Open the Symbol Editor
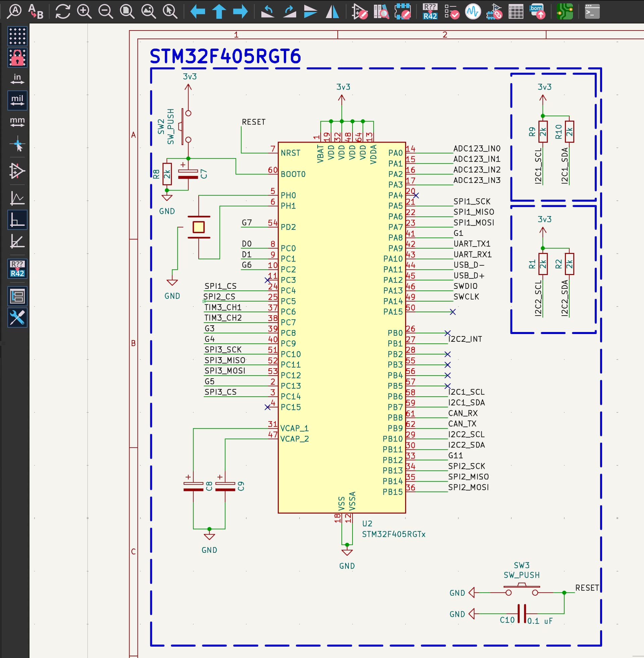The height and width of the screenshot is (658, 644). (x=359, y=11)
